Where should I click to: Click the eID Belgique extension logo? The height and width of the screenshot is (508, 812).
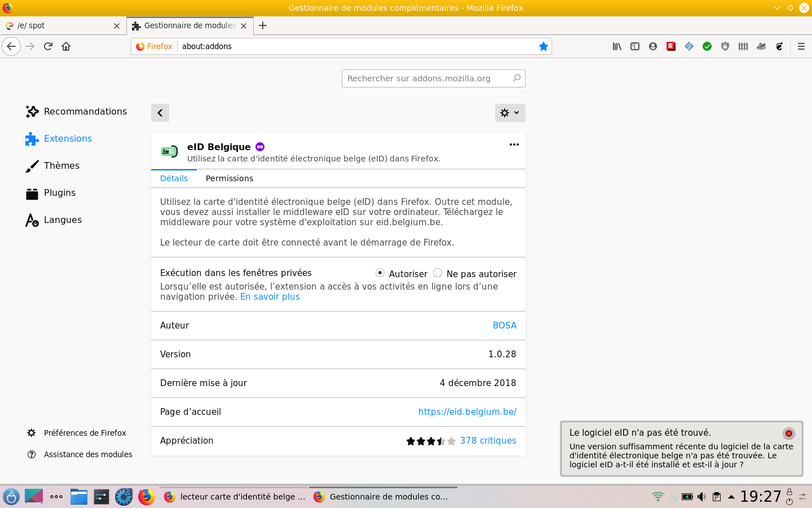[x=169, y=151]
